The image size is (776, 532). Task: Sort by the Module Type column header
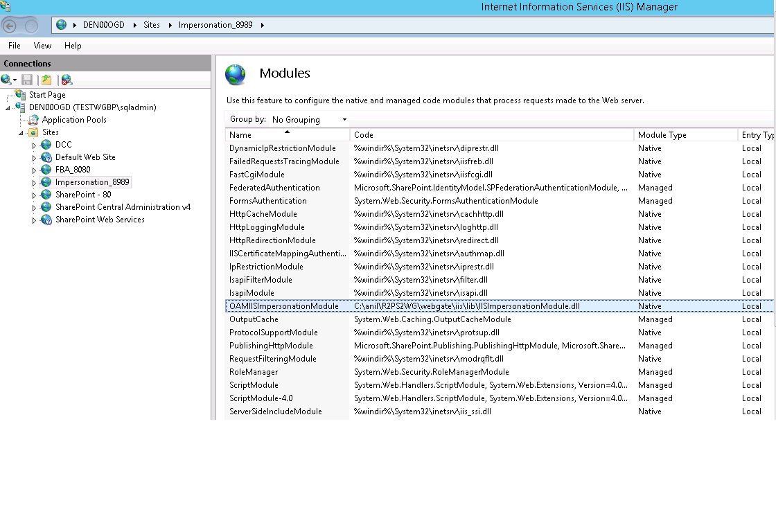686,134
